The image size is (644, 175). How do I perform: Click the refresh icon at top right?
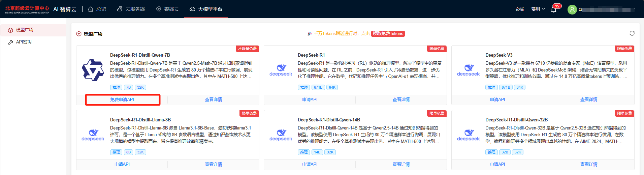click(x=632, y=33)
